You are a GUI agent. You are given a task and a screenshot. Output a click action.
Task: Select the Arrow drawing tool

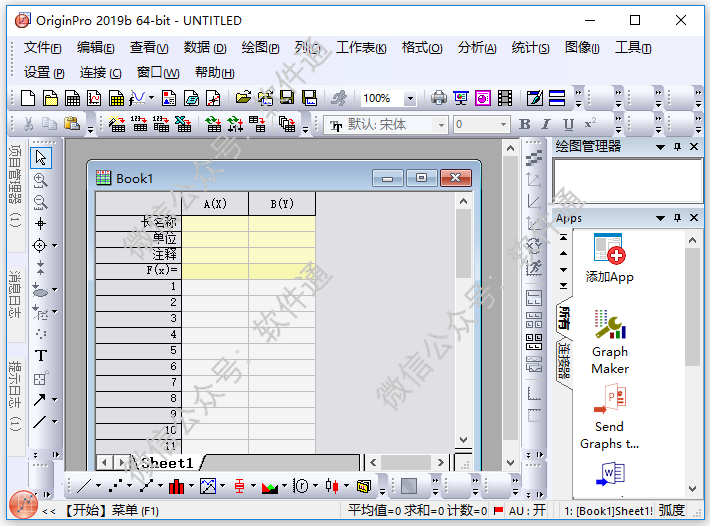40,399
